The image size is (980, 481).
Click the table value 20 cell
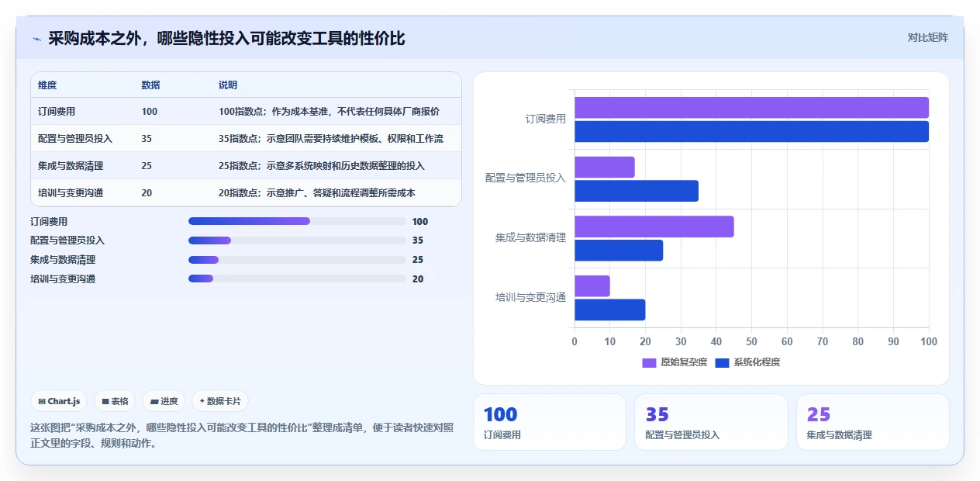pyautogui.click(x=147, y=193)
